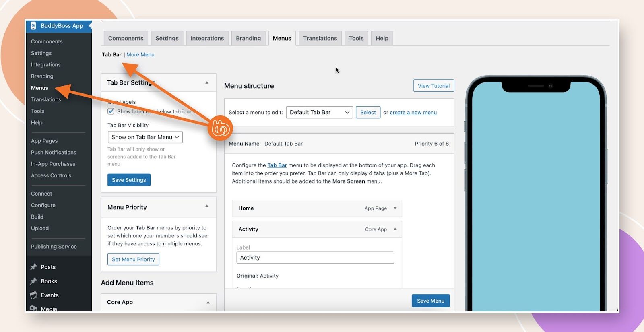Toggle the show label text checkbox
The width and height of the screenshot is (644, 332).
(x=111, y=111)
